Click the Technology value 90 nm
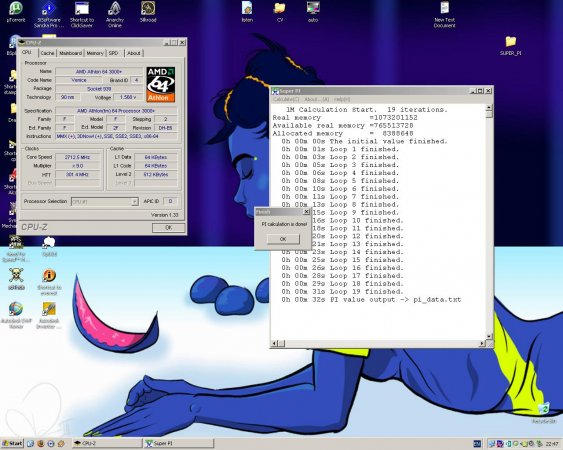 click(68, 97)
